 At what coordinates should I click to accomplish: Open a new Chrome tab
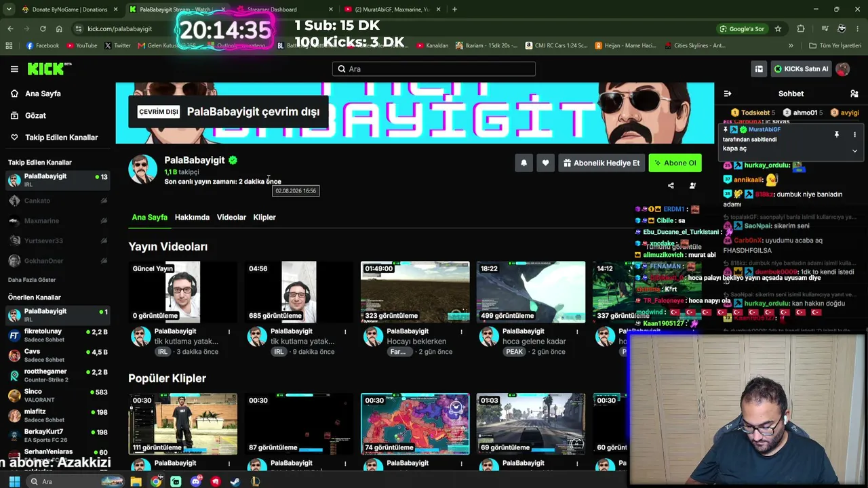click(x=454, y=9)
